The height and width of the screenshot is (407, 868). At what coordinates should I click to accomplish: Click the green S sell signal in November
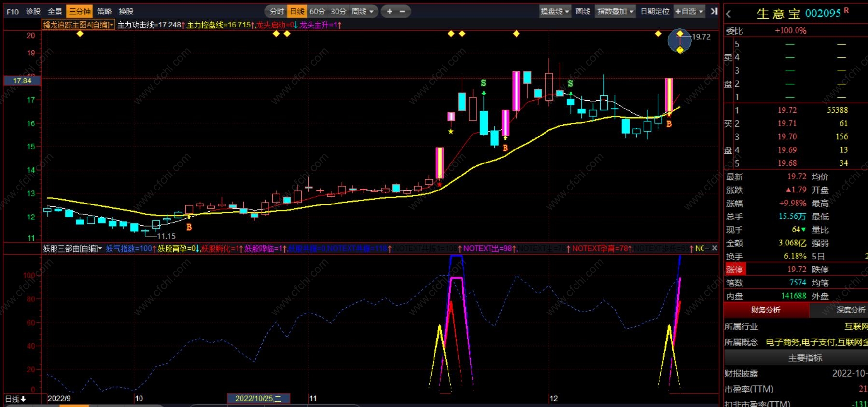click(x=483, y=83)
